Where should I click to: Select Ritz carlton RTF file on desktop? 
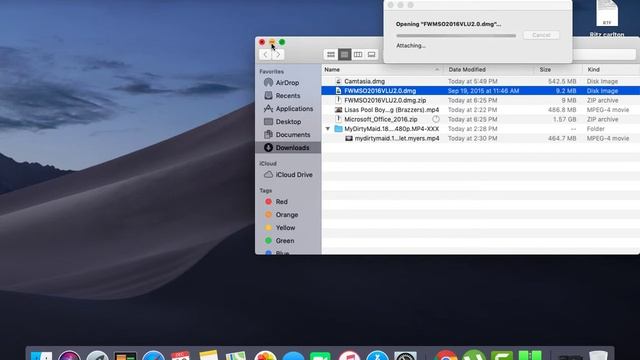(x=607, y=18)
